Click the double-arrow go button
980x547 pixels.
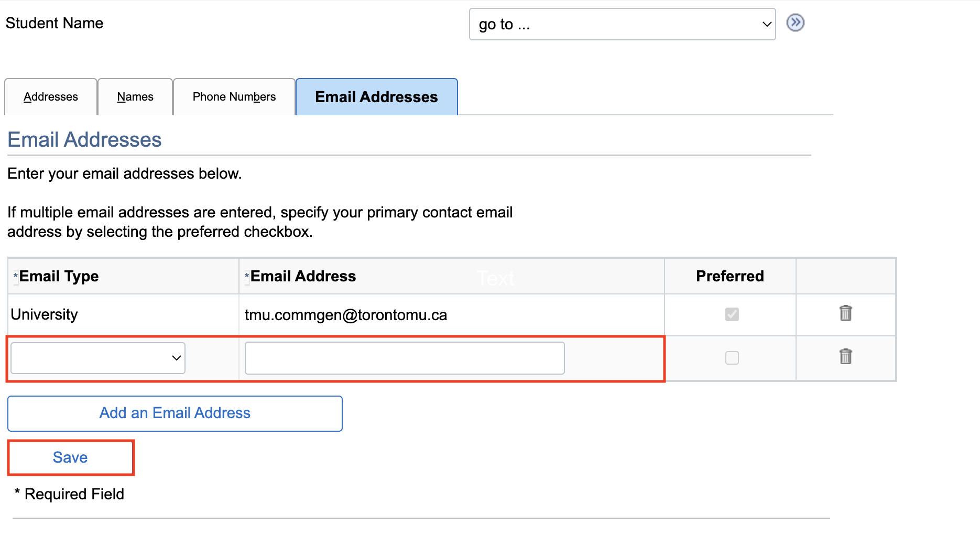point(795,23)
